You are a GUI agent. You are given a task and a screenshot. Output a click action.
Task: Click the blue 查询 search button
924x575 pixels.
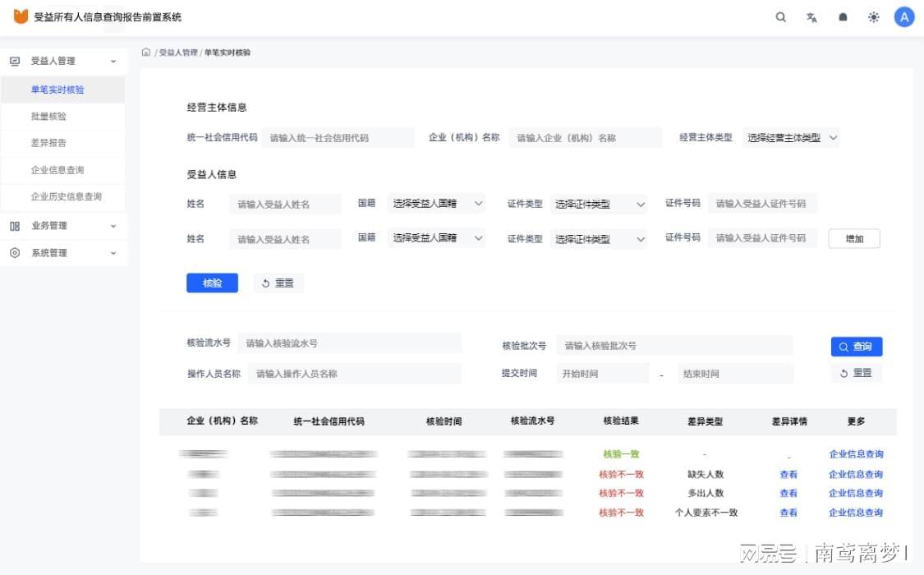point(856,347)
